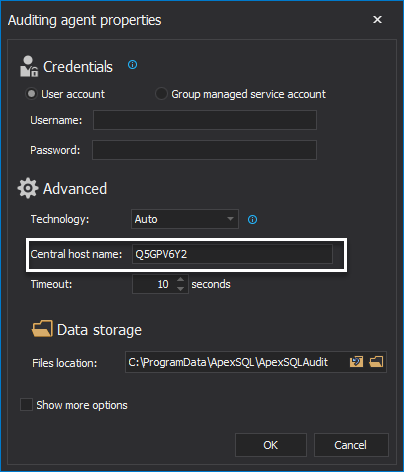
Task: Click the Technology info icon
Action: (252, 219)
